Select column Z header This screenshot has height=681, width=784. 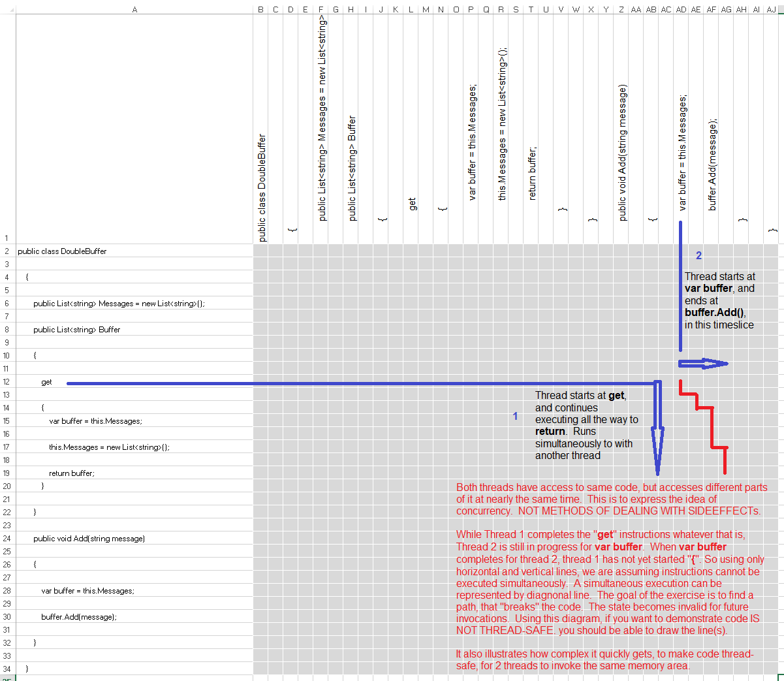coord(621,9)
